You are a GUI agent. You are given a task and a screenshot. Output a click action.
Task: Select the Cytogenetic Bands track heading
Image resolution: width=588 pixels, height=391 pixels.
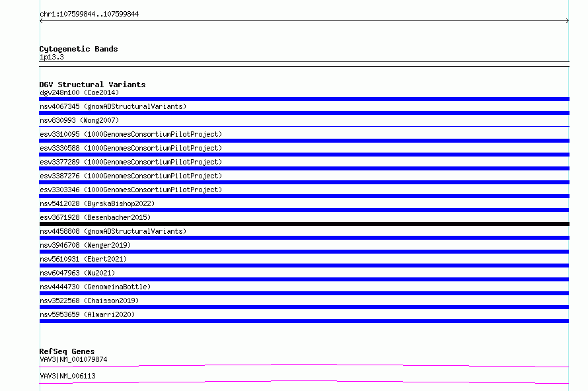tap(79, 49)
